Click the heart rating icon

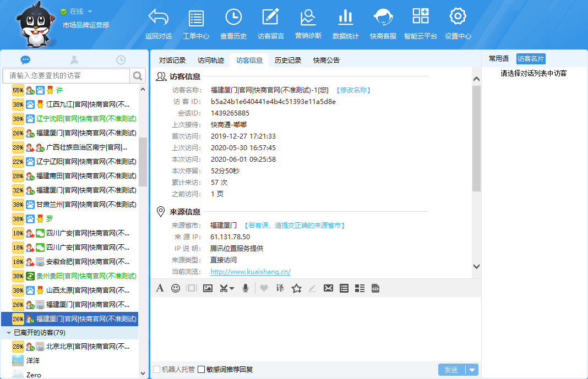[264, 288]
